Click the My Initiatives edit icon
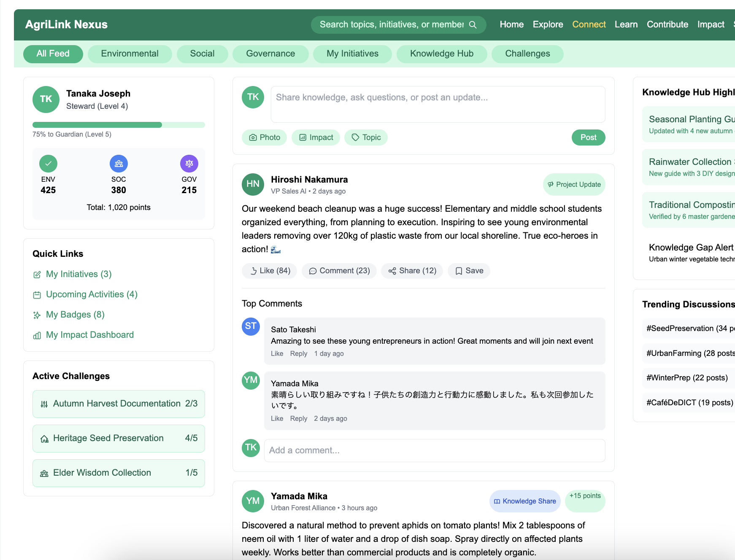Image resolution: width=735 pixels, height=560 pixels. click(x=37, y=275)
